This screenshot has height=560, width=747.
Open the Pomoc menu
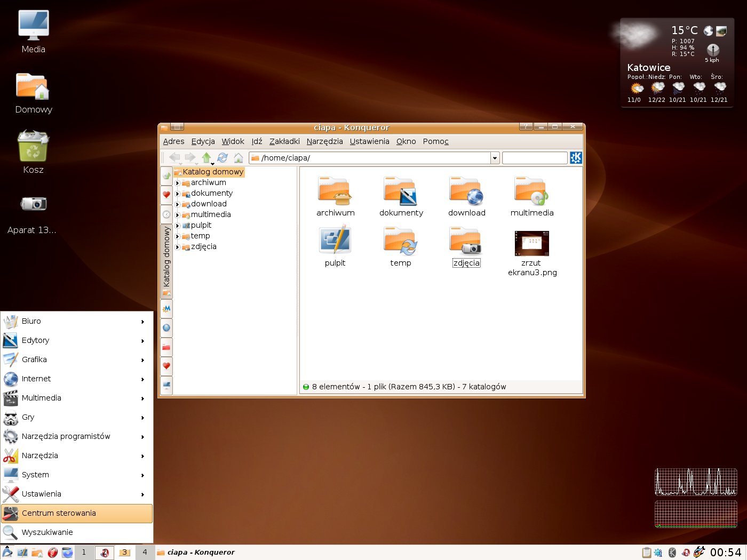coord(435,141)
